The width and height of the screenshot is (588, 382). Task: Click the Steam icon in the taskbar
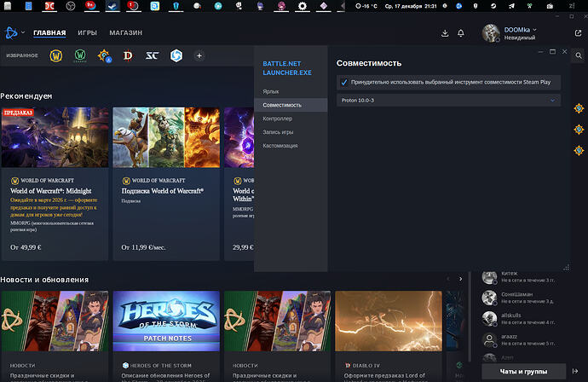pos(112,7)
